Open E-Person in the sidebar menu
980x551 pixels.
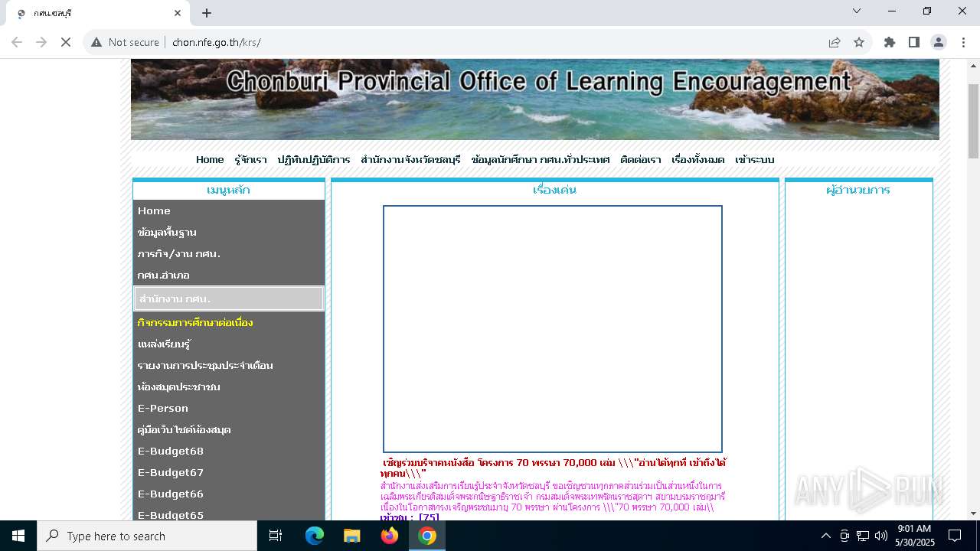click(229, 408)
